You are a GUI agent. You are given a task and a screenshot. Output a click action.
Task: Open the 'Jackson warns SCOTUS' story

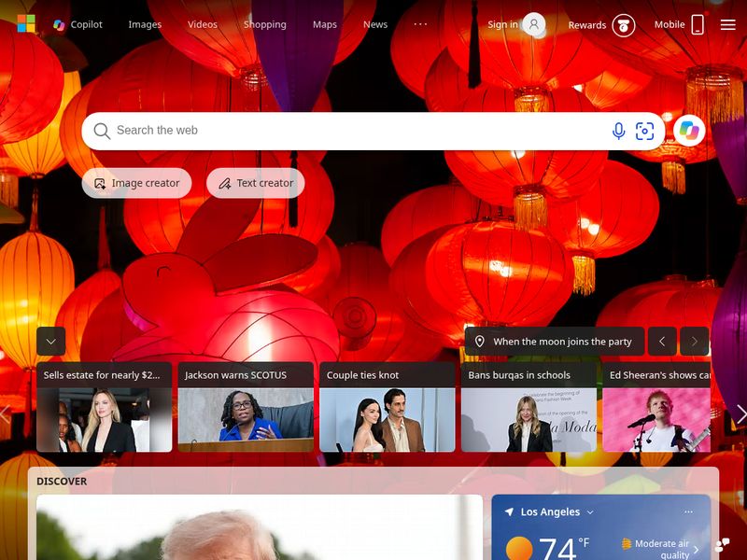[246, 407]
